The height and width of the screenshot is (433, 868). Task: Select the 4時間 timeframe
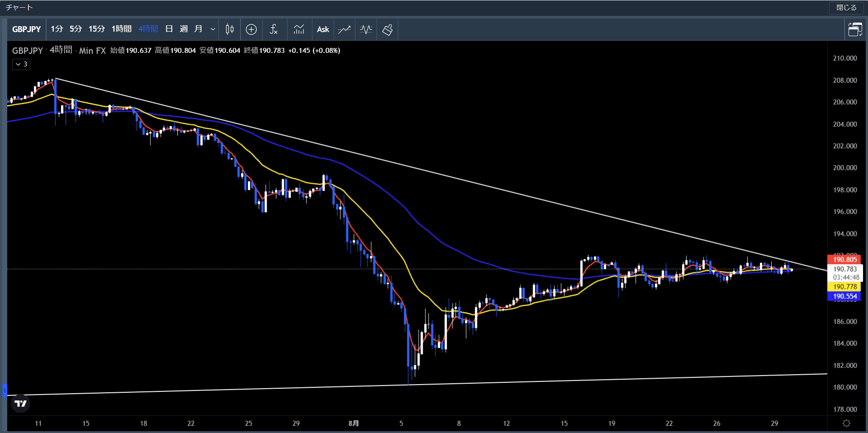coord(148,29)
